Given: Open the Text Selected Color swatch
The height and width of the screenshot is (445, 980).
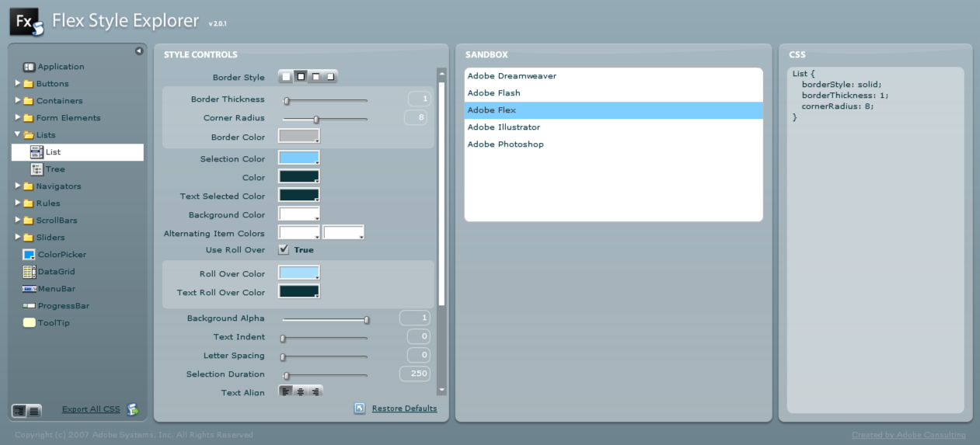Looking at the screenshot, I should 299,196.
